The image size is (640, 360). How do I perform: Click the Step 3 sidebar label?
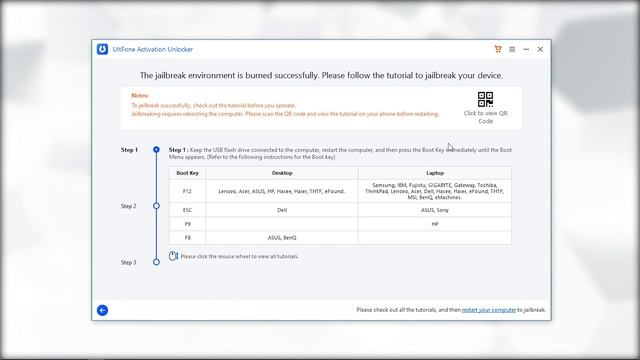click(x=129, y=262)
